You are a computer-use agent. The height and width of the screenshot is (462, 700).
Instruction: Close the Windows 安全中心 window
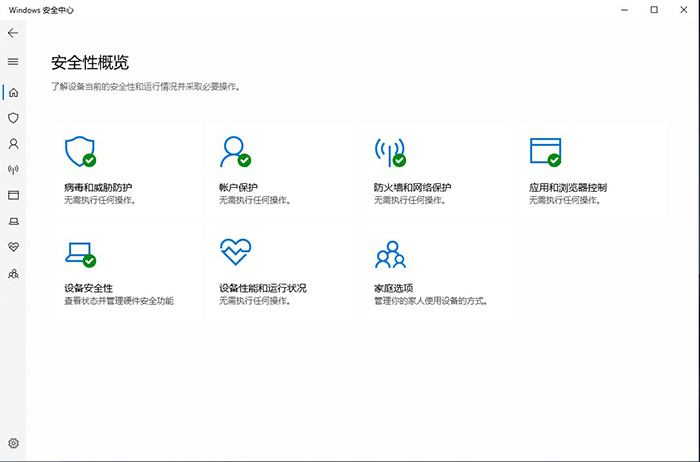click(683, 10)
